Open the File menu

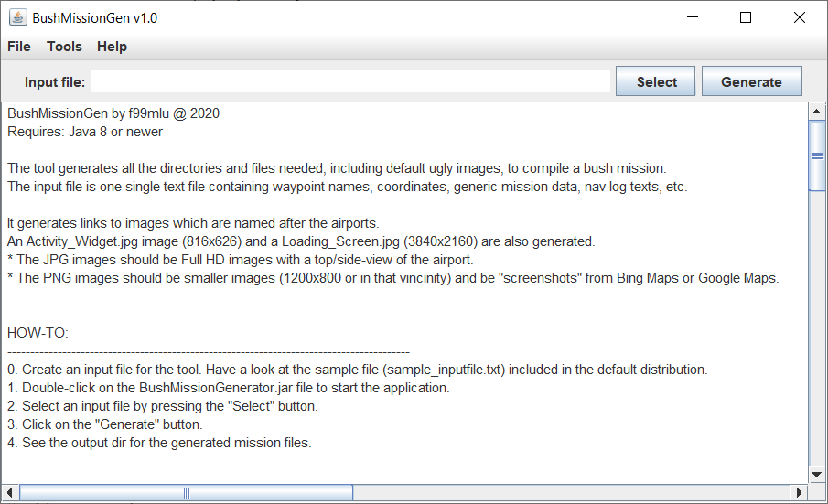coord(19,47)
